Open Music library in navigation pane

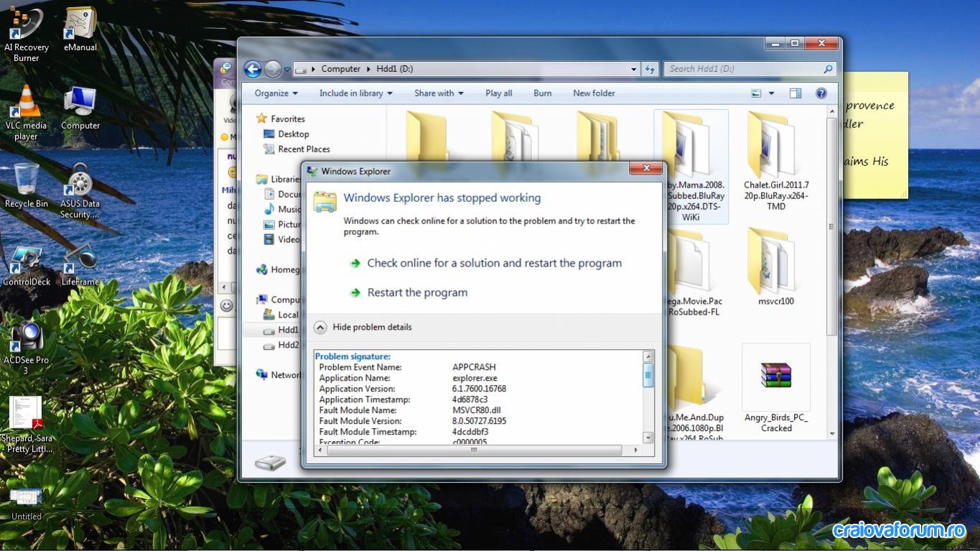(x=282, y=209)
